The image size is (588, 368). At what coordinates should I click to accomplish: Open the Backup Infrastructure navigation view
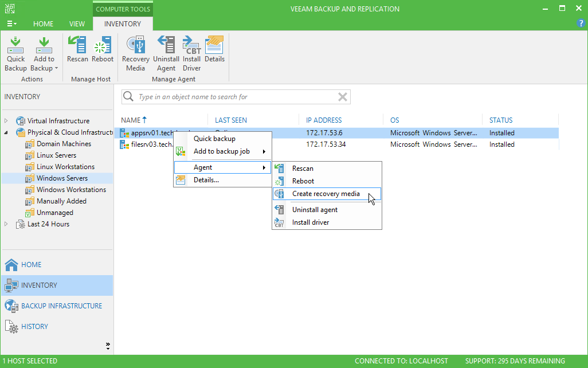coord(57,306)
